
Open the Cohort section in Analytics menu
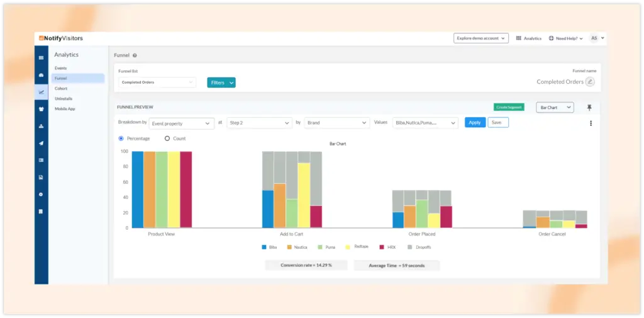61,89
